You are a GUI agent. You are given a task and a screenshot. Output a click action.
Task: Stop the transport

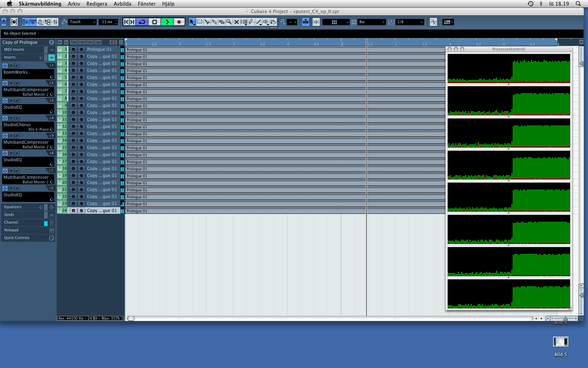pos(154,22)
